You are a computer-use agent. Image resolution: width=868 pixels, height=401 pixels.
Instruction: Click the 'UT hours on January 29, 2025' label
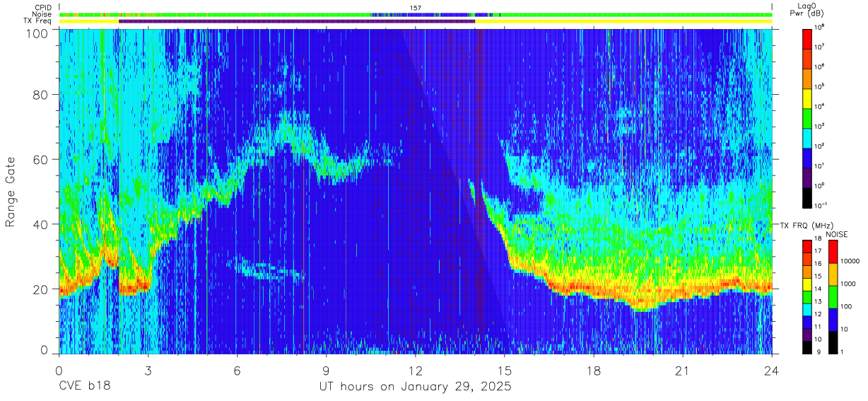point(415,388)
